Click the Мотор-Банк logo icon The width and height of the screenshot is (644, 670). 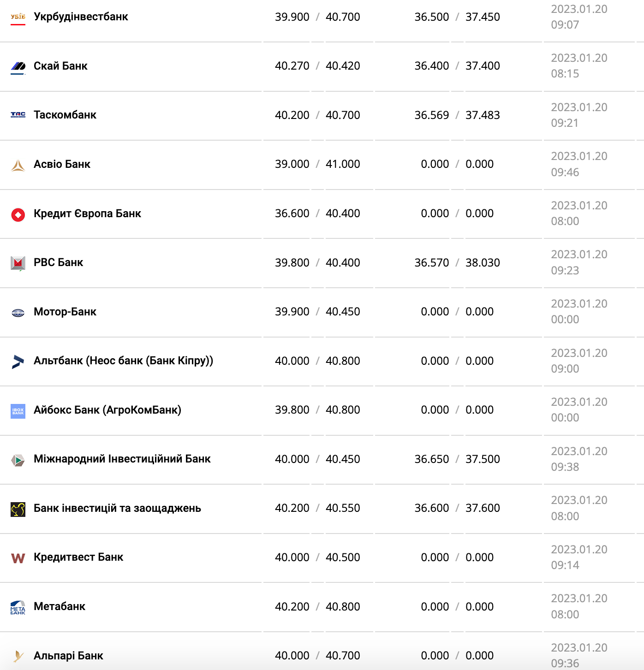[x=18, y=313]
